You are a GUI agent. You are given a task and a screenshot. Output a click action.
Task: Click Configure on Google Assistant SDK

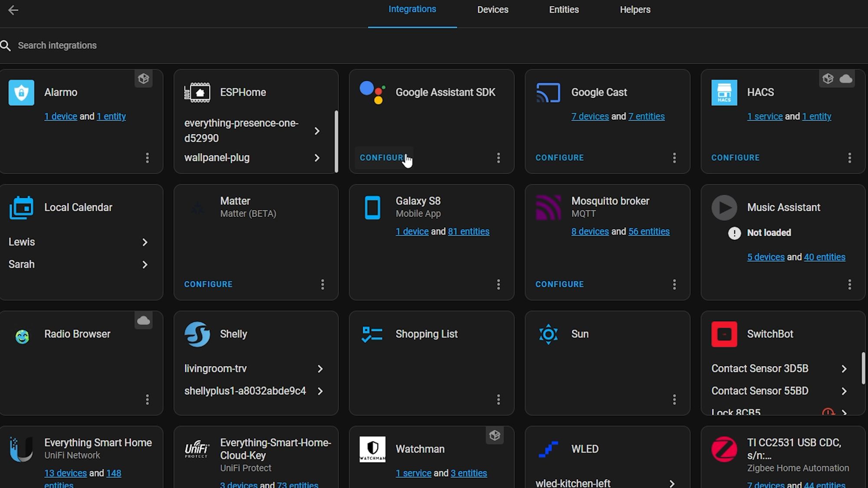click(384, 158)
